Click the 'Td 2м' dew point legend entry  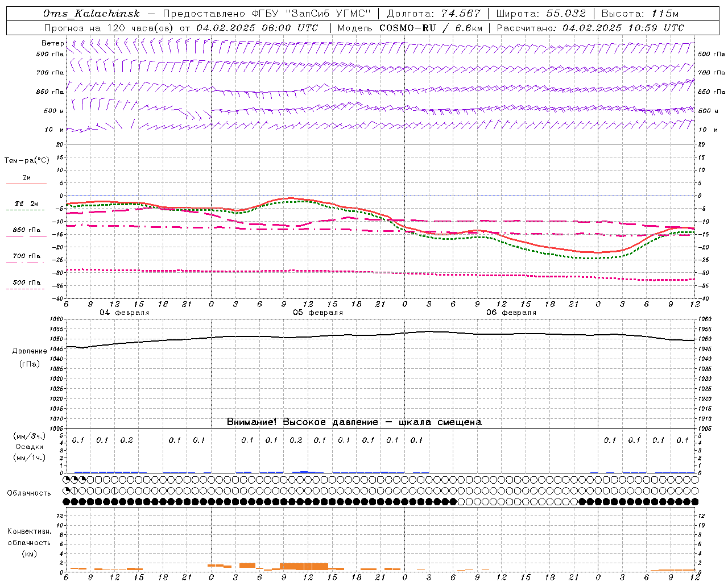(27, 203)
